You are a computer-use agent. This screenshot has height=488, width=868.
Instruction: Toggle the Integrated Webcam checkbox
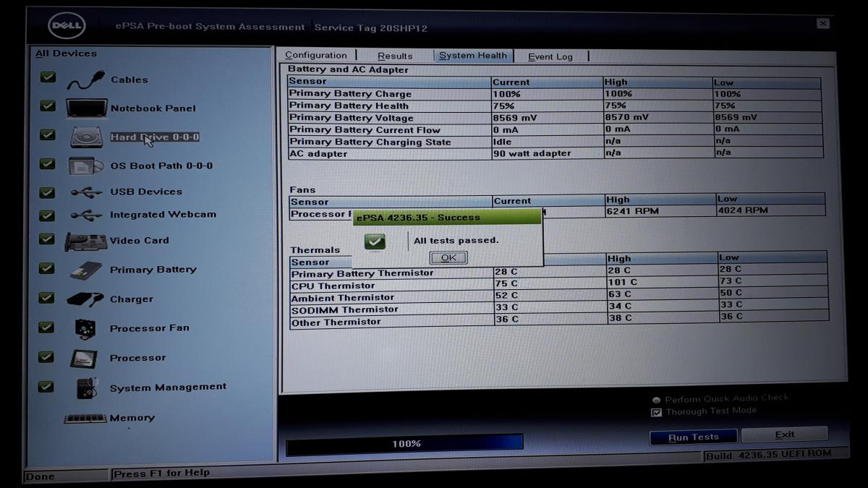47,215
